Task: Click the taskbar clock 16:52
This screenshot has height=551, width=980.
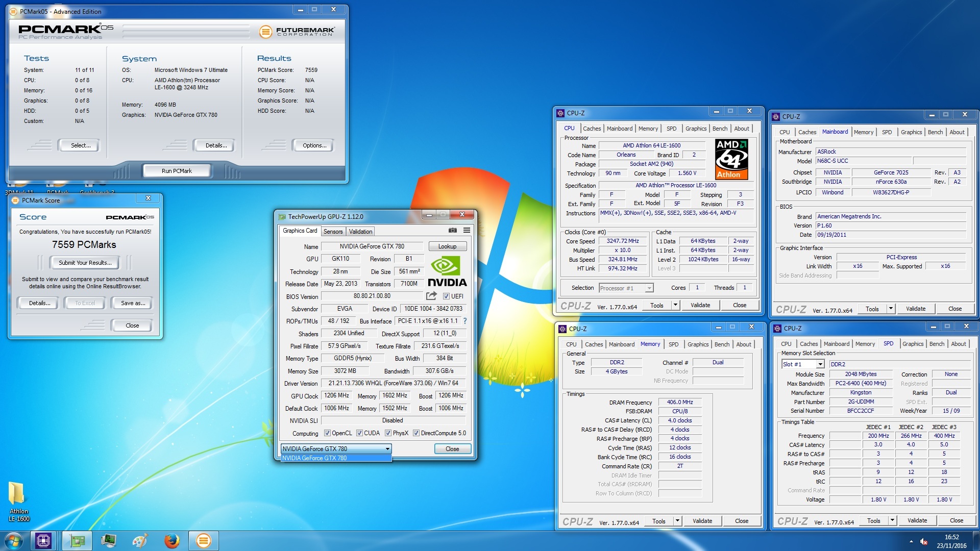Action: [x=951, y=537]
